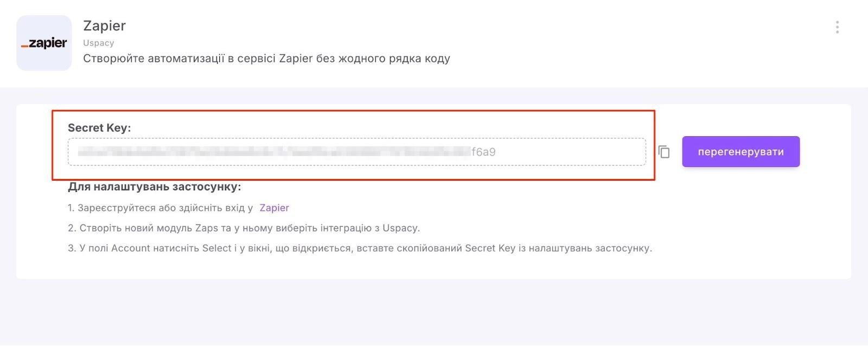Viewport: 868px width, 346px height.
Task: Open the three-dot options menu
Action: 836,26
